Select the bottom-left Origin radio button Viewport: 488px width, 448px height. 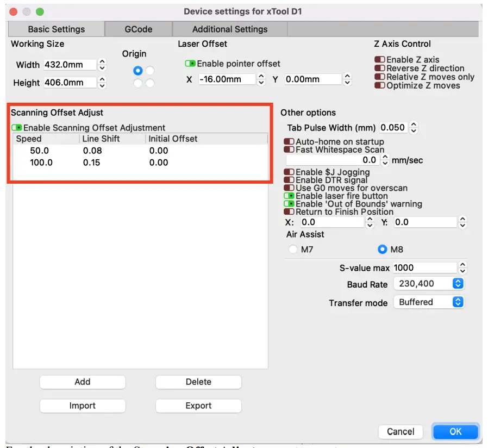(x=138, y=83)
